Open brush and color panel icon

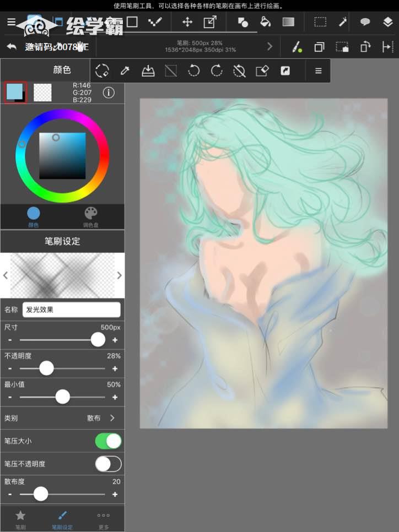297,47
